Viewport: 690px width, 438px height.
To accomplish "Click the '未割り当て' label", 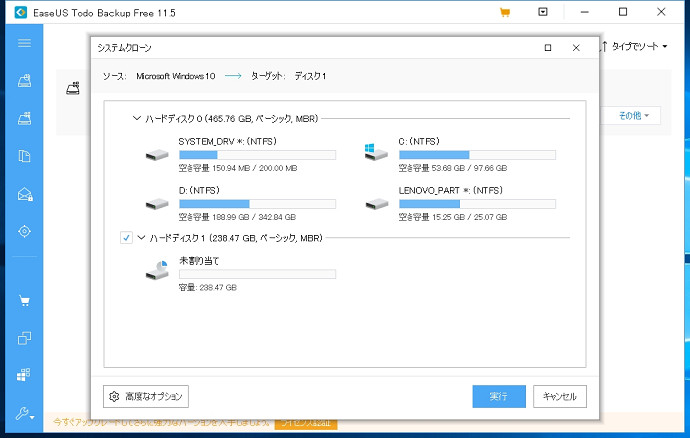I will coord(198,261).
